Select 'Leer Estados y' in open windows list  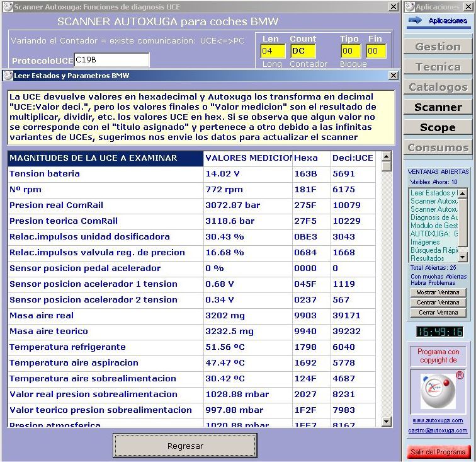(433, 193)
